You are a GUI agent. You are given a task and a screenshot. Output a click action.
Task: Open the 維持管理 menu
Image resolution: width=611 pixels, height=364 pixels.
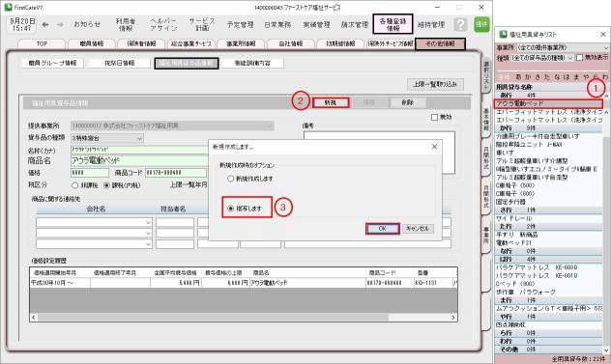coord(431,24)
